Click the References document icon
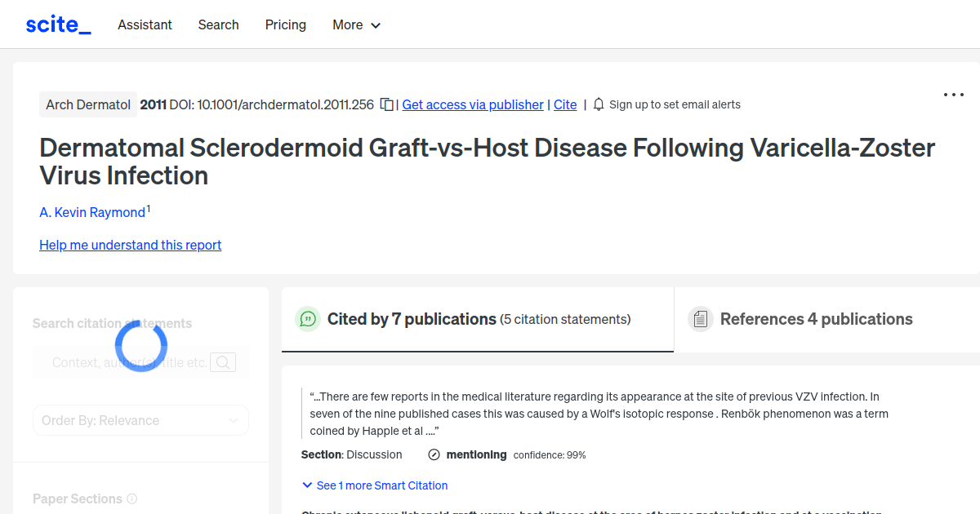Viewport: 980px width, 514px height. 701,319
